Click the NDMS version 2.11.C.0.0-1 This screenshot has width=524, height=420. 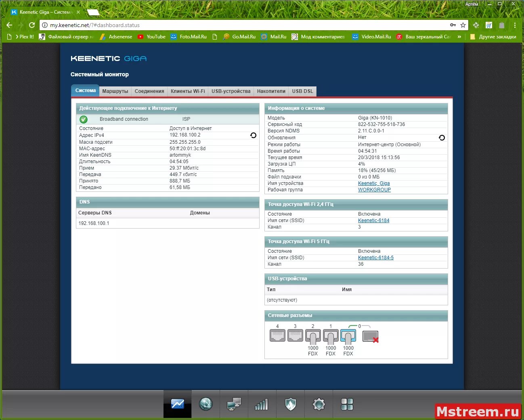pos(371,131)
